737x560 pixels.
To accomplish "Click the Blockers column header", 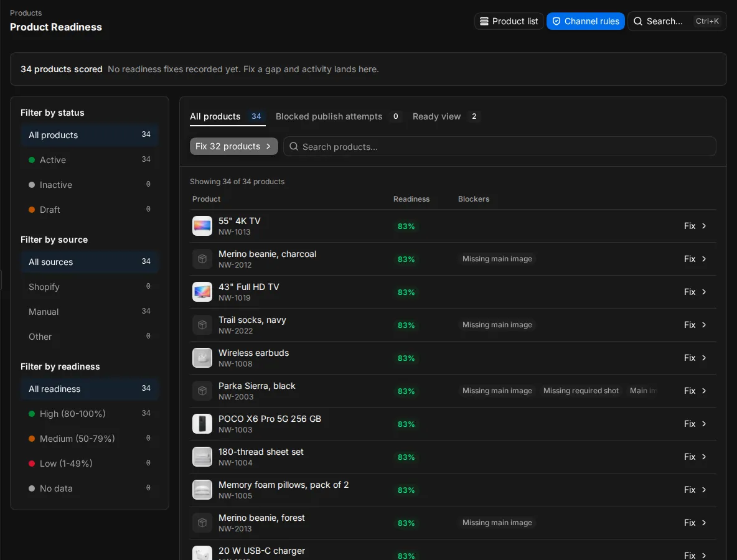I will pos(474,199).
